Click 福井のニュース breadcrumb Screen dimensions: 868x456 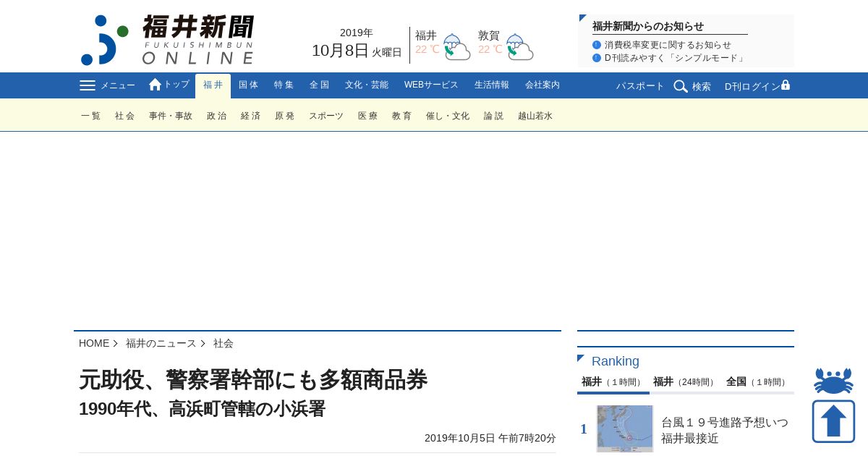pyautogui.click(x=161, y=343)
